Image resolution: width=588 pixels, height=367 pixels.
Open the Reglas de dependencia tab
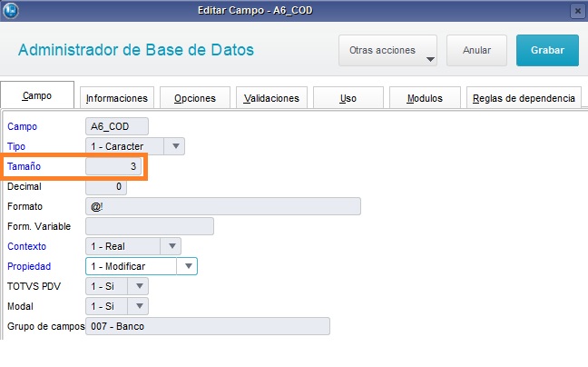tap(524, 98)
